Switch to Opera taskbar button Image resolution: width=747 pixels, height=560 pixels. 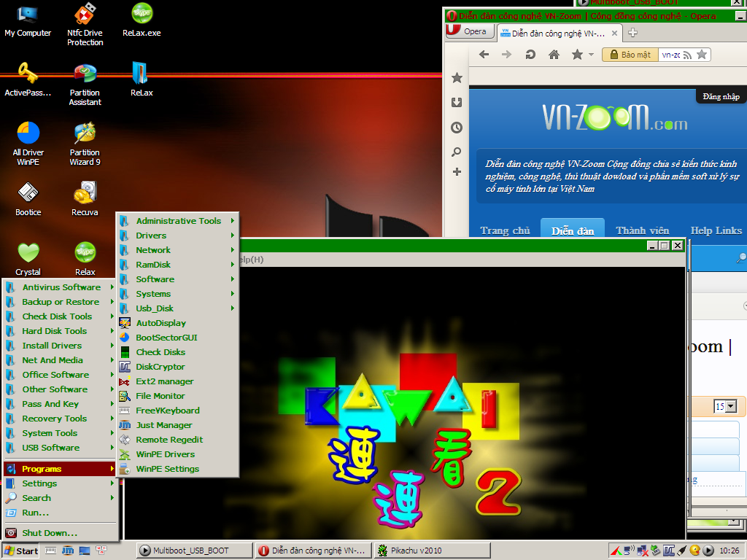pos(313,551)
